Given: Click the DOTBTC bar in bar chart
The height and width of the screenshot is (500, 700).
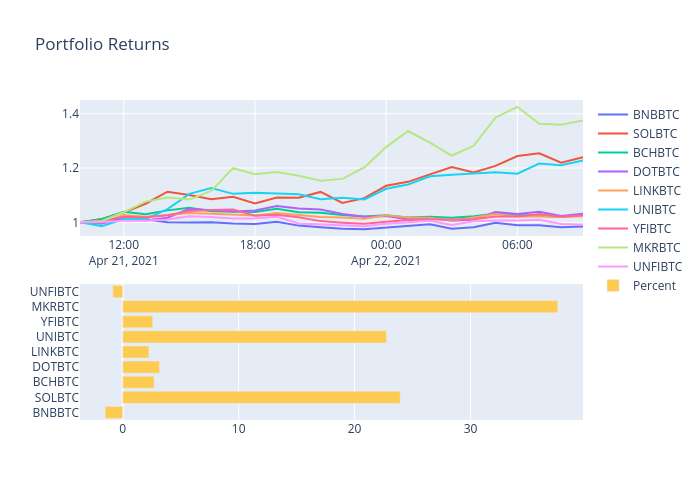Looking at the screenshot, I should 141,367.
